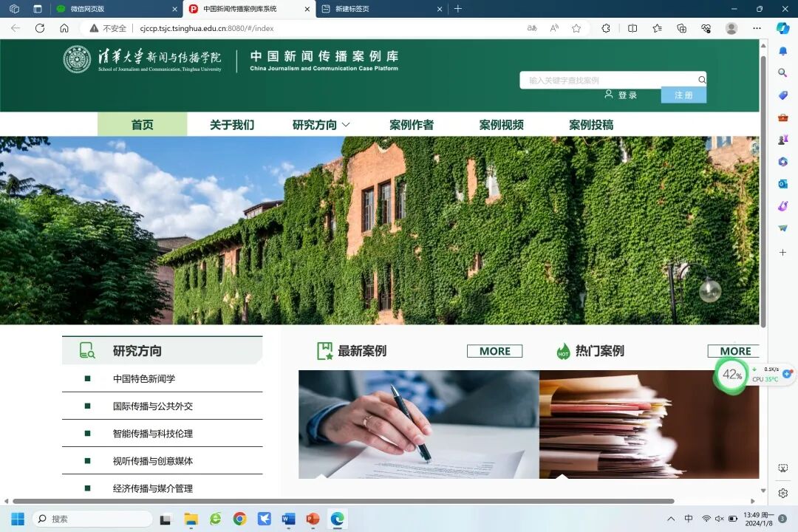Screen dimensions: 798x532
Task: Open the Windows Start menu
Action: (17, 519)
